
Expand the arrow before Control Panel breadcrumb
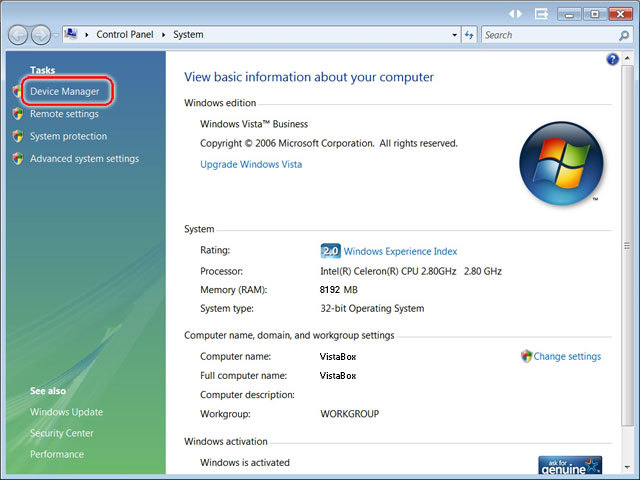click(x=87, y=35)
